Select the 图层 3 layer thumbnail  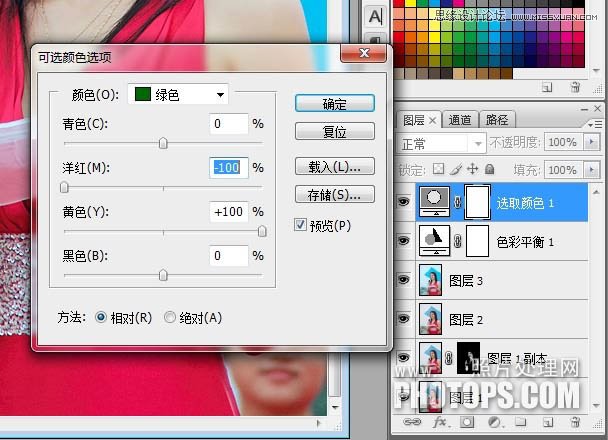pos(431,280)
